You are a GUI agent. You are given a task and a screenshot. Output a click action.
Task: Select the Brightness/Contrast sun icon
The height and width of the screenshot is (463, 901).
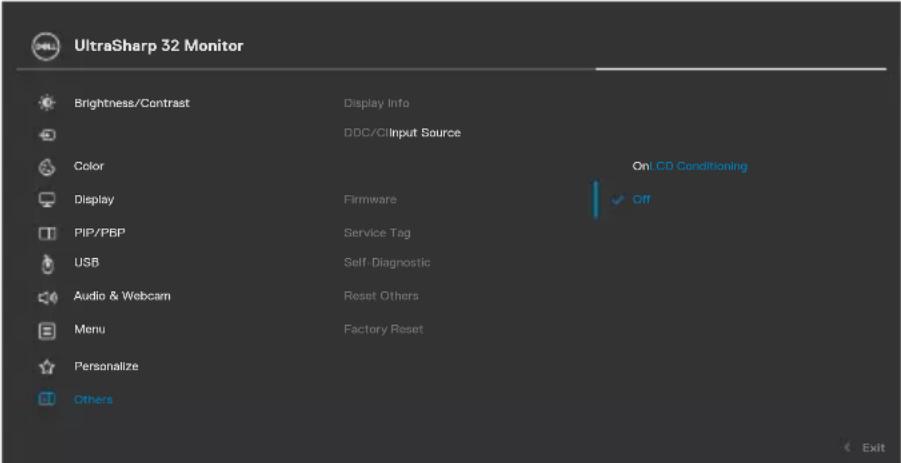coord(46,103)
